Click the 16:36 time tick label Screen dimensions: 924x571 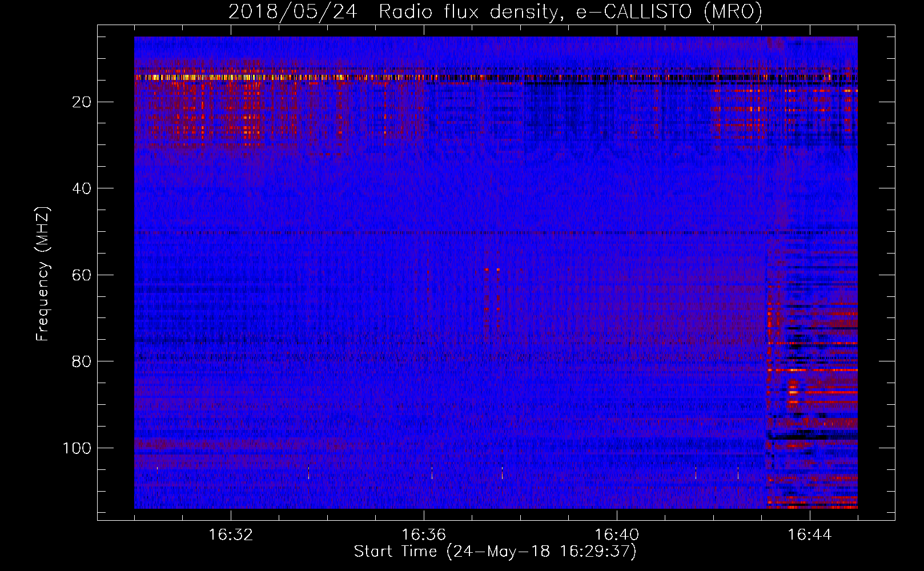tap(424, 535)
